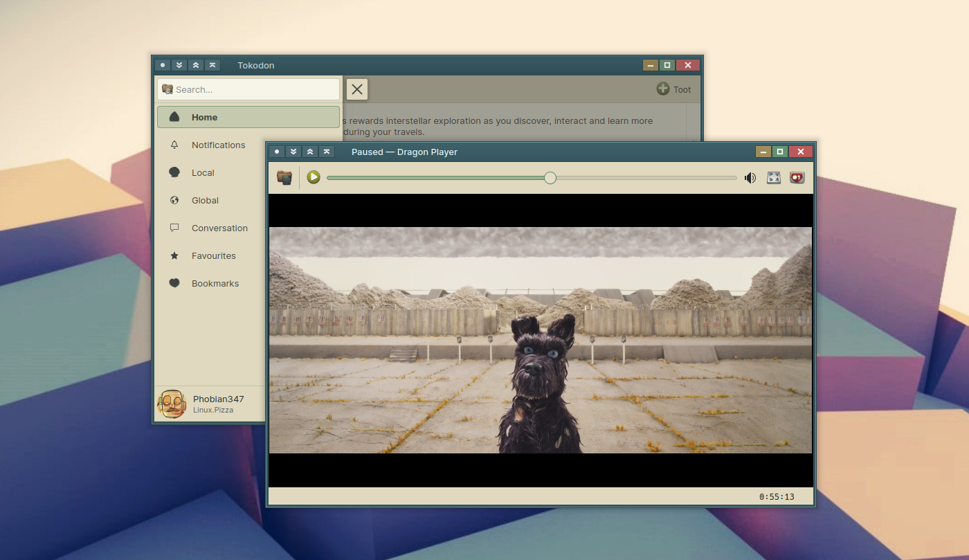Close the Tokodon sidebar with X button
969x560 pixels.
point(356,89)
